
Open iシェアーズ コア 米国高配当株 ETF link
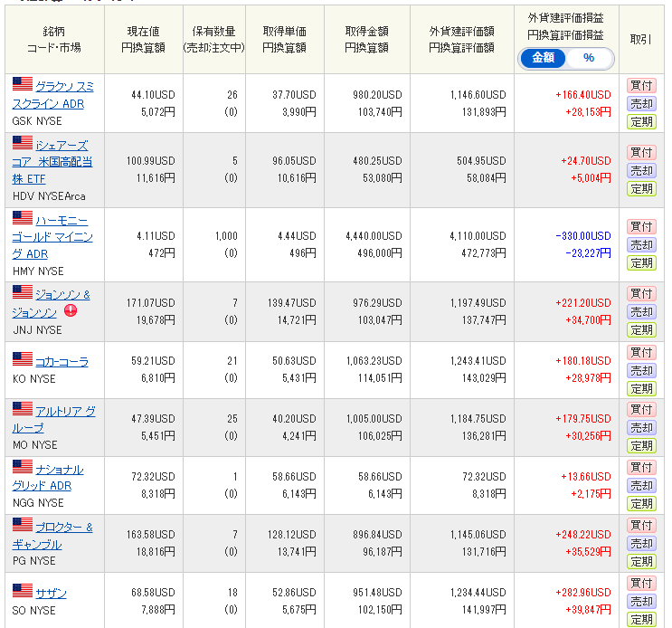click(x=52, y=162)
